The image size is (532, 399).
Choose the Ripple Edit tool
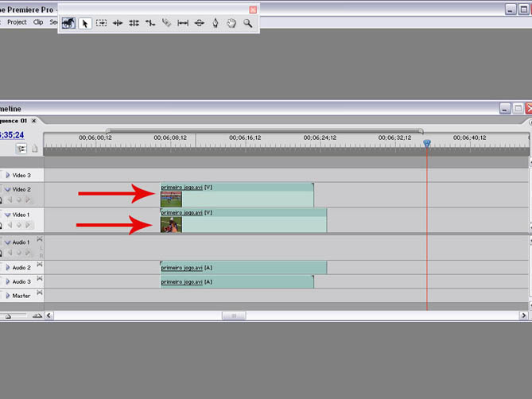[x=118, y=24]
